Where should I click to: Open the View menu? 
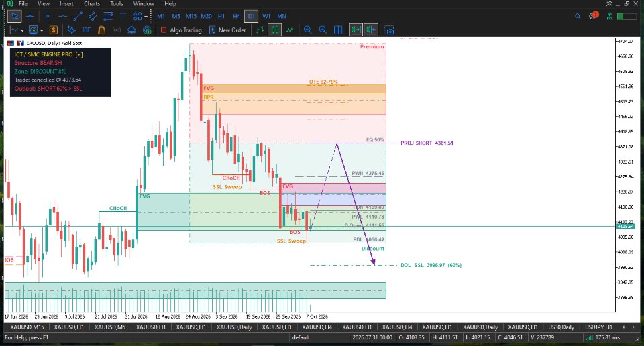pos(44,4)
